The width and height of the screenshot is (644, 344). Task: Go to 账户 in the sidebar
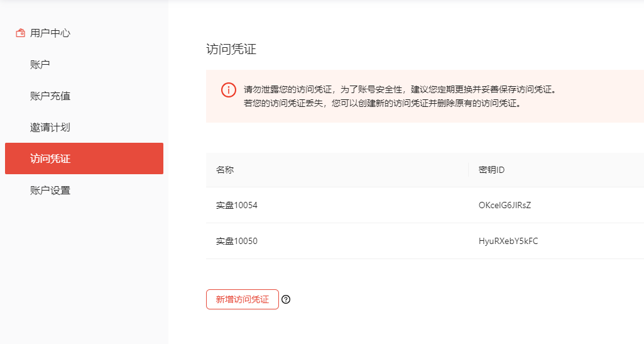[40, 65]
